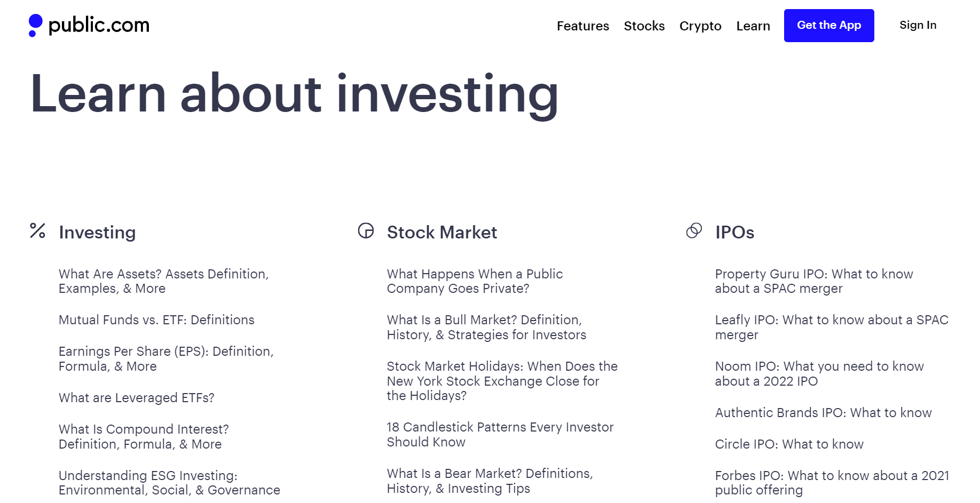This screenshot has height=503, width=980.
Task: Read the Stock Market Holidays article
Action: point(502,381)
